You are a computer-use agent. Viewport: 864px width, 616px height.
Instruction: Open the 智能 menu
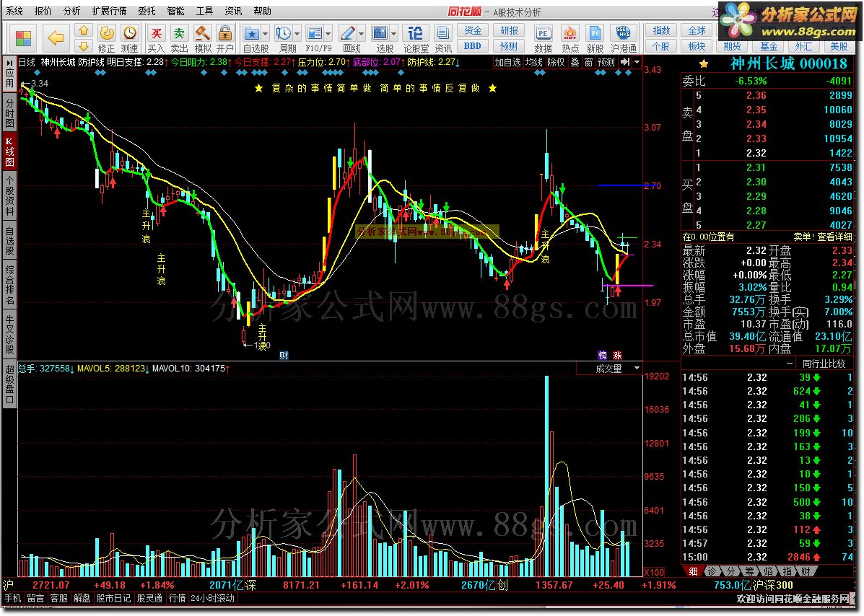[x=176, y=11]
